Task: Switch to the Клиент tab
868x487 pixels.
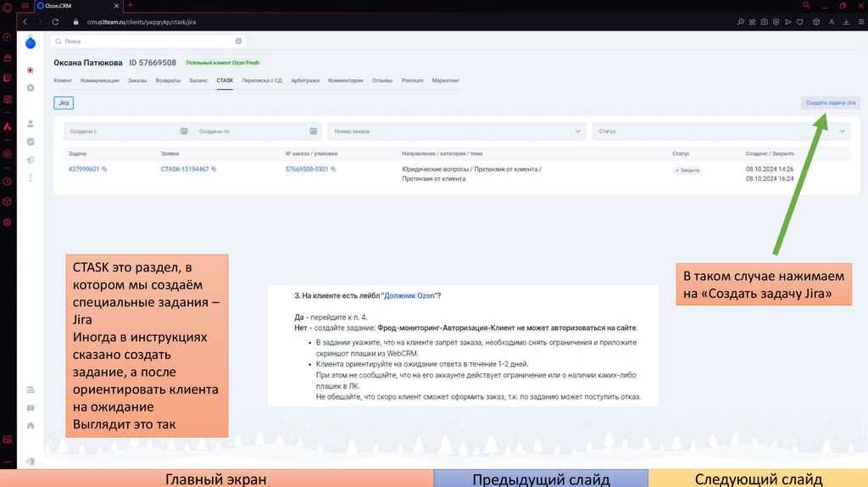Action: pos(63,81)
